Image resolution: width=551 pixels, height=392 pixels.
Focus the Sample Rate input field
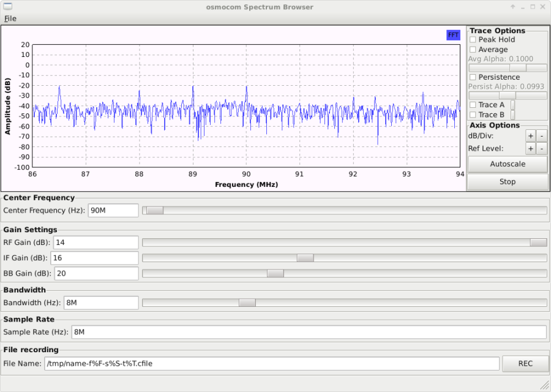(x=309, y=332)
